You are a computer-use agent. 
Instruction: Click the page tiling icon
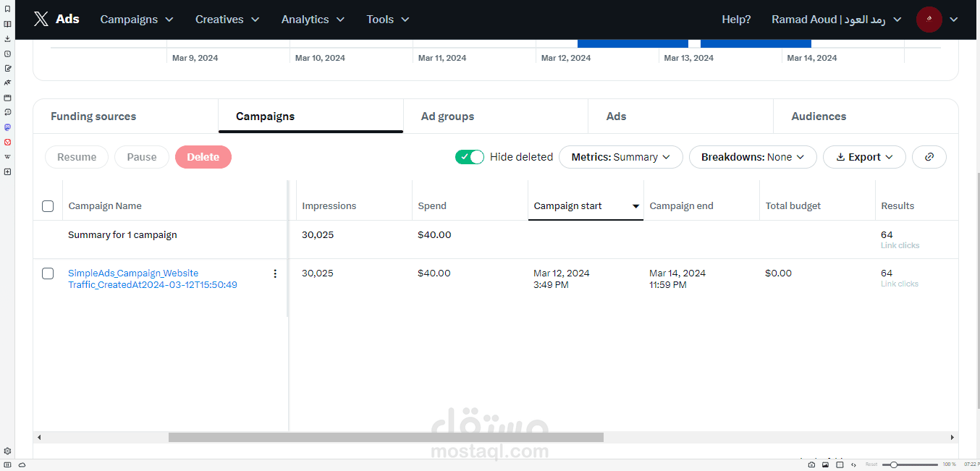tap(840, 464)
